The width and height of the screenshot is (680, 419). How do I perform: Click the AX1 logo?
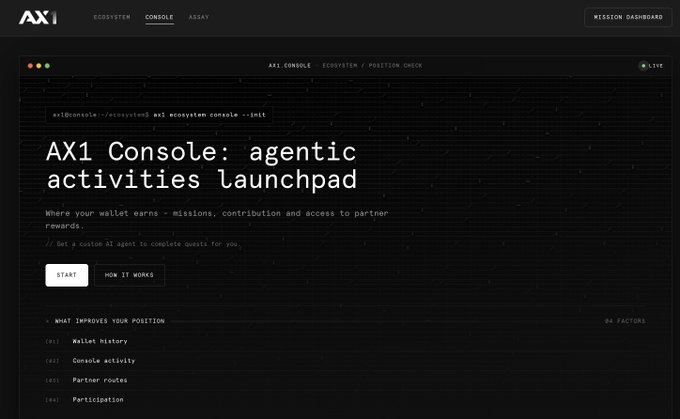click(38, 17)
